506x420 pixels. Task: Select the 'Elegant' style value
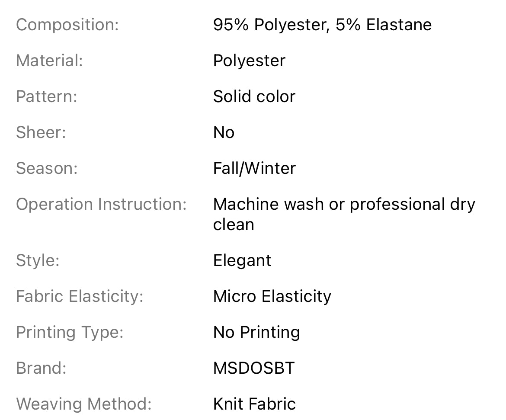click(x=242, y=260)
